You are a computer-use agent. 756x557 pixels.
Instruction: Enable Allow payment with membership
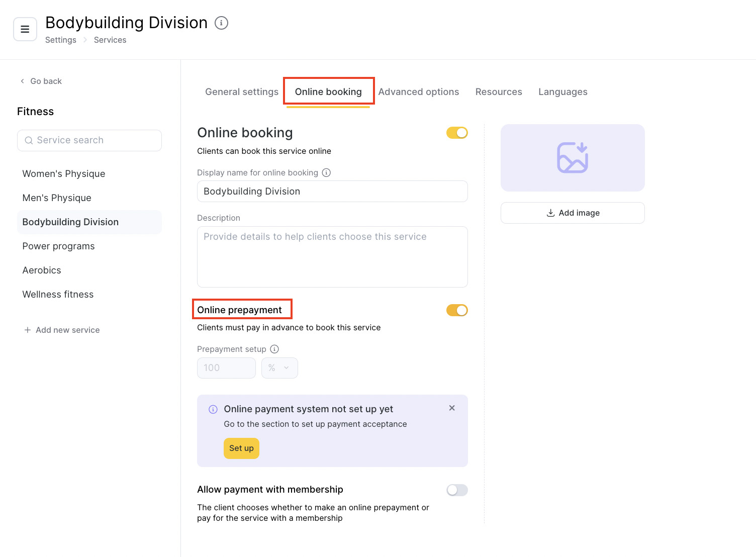point(457,490)
